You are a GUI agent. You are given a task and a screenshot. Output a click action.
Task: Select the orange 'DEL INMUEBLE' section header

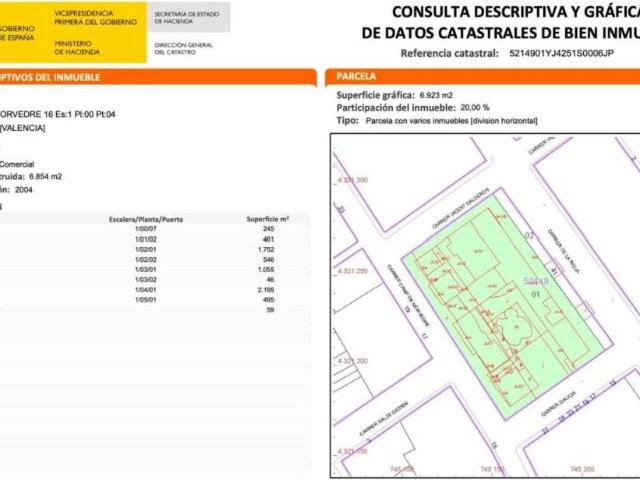click(158, 77)
